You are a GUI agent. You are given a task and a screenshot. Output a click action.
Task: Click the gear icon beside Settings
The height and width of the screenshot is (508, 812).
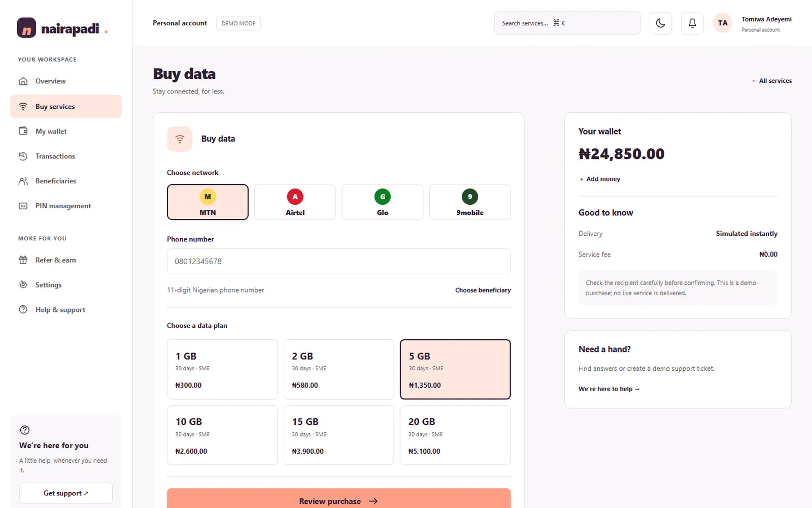pyautogui.click(x=23, y=285)
